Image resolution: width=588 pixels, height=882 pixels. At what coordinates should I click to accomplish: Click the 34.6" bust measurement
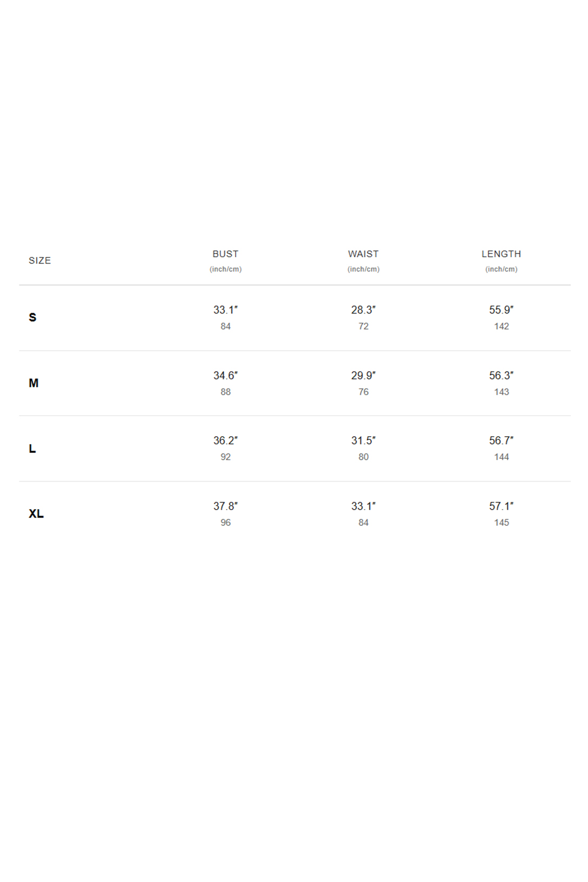pyautogui.click(x=225, y=375)
